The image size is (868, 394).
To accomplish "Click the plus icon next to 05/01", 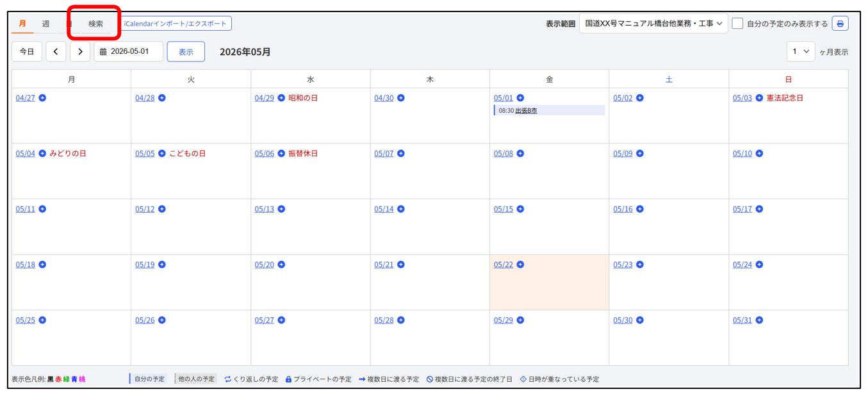I will pos(520,98).
